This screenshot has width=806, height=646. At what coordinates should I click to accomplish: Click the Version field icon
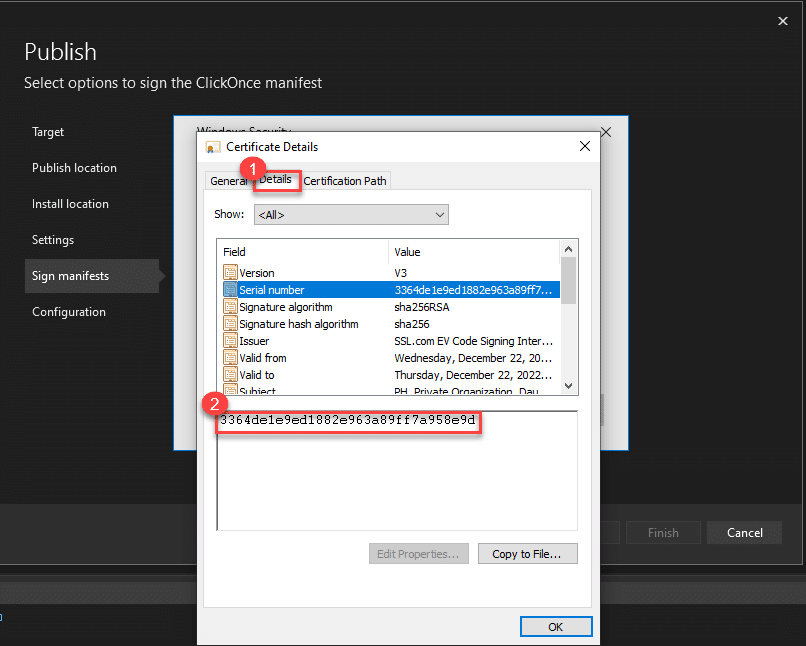point(230,273)
